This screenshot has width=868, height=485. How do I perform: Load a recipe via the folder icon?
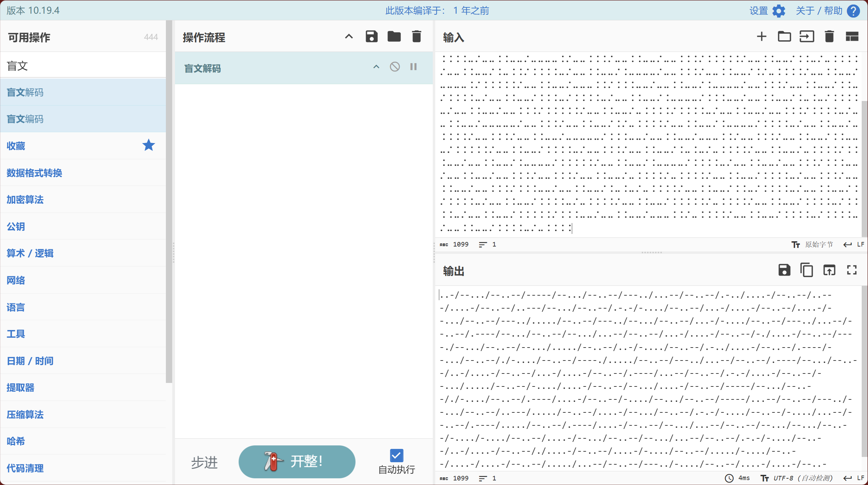point(394,36)
